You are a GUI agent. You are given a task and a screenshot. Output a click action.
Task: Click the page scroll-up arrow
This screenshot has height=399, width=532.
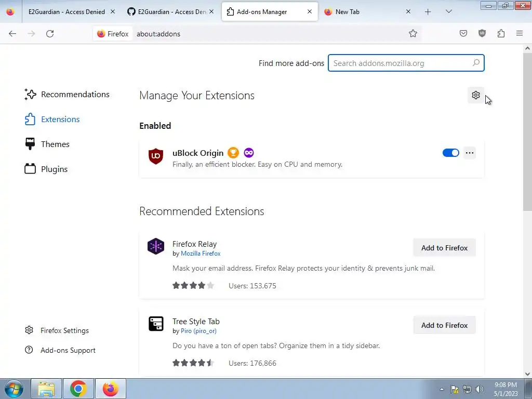(x=527, y=48)
